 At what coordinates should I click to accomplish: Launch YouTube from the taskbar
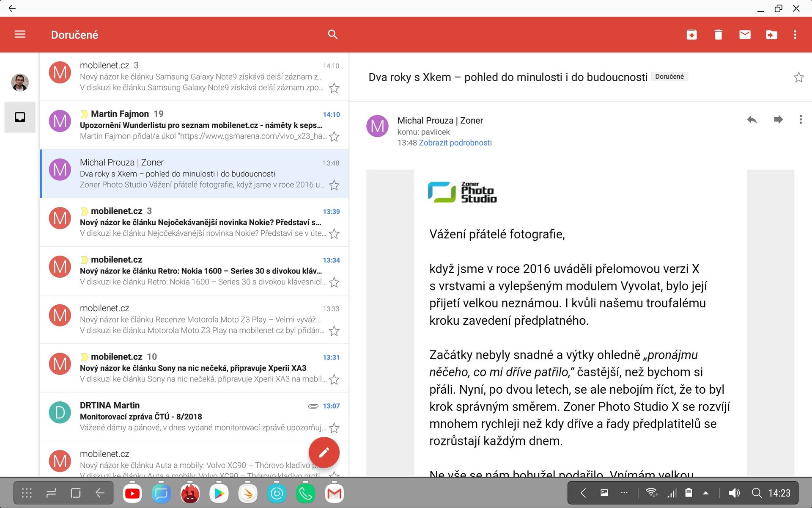[x=132, y=493]
